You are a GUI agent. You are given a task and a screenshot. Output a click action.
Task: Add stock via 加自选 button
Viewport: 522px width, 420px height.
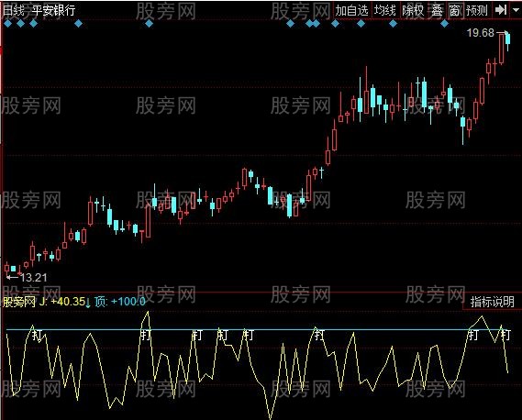tap(351, 11)
